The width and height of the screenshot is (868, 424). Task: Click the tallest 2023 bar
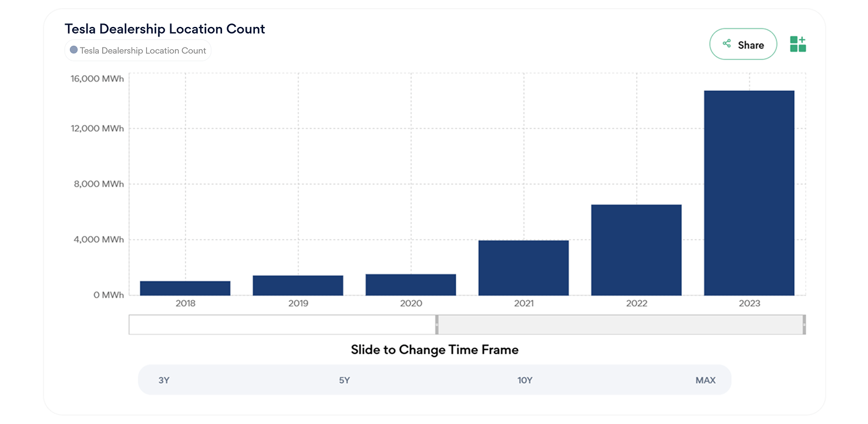point(749,193)
